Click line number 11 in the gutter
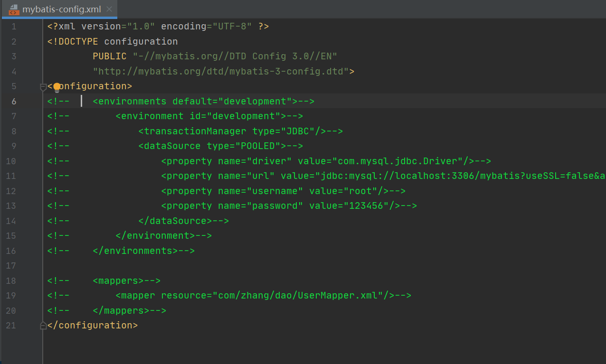606x364 pixels. [11, 176]
